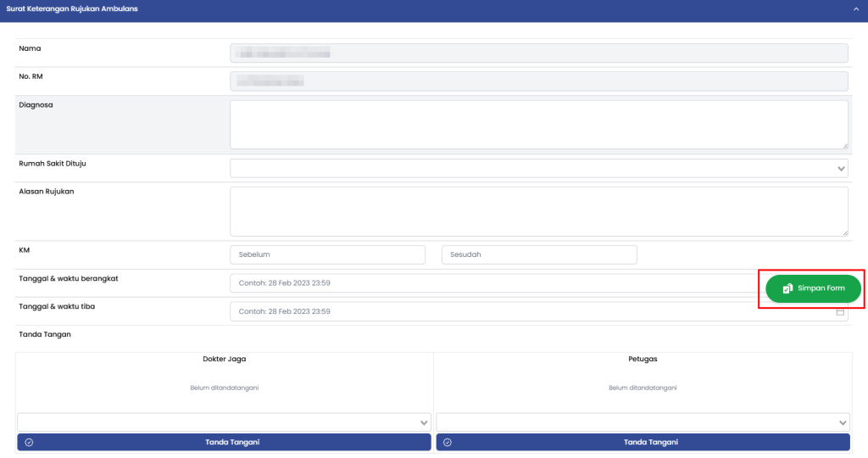This screenshot has height=458, width=868.
Task: Collapse the Surat Keterangan Rujukan Ambulans panel
Action: pos(856,8)
